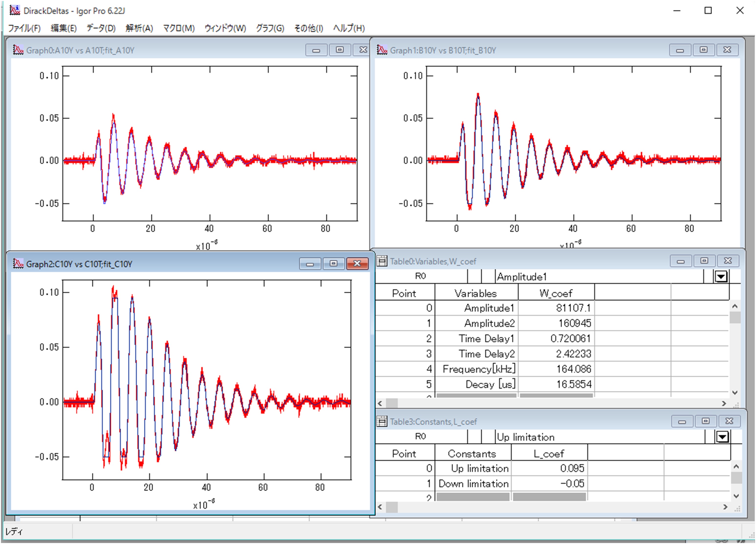
Task: Click the main window maximize button
Action: pos(708,11)
